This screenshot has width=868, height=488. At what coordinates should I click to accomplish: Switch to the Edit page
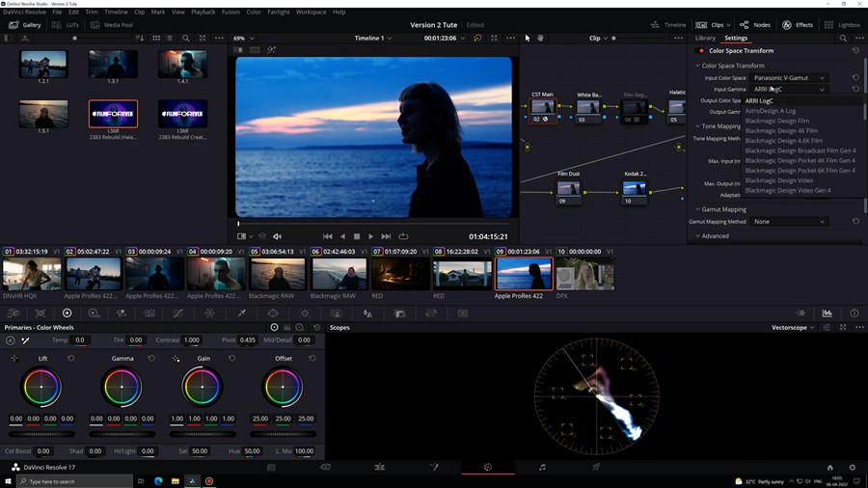click(x=379, y=468)
